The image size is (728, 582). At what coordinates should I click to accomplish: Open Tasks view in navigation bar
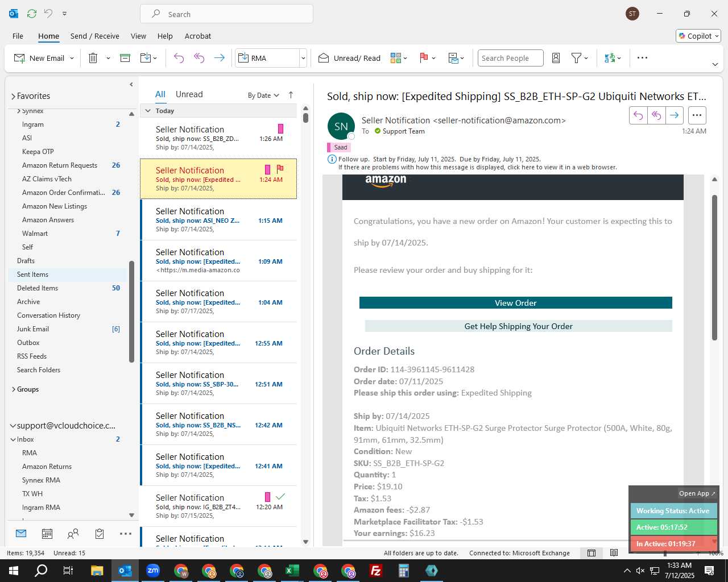click(100, 534)
